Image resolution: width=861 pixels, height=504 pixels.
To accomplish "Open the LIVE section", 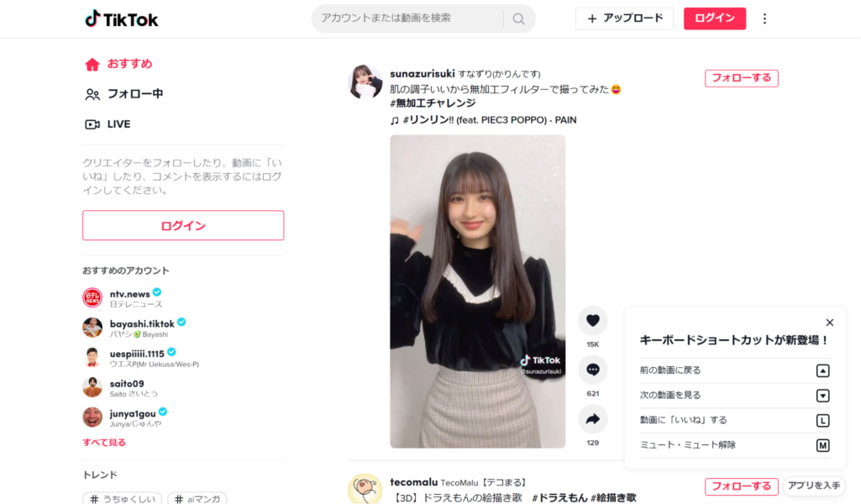I will 108,124.
